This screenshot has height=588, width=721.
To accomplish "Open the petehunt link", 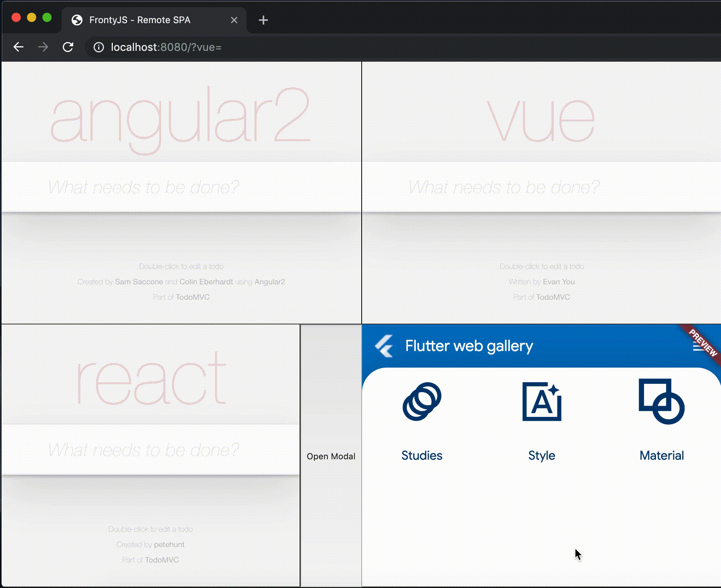I will pos(169,544).
